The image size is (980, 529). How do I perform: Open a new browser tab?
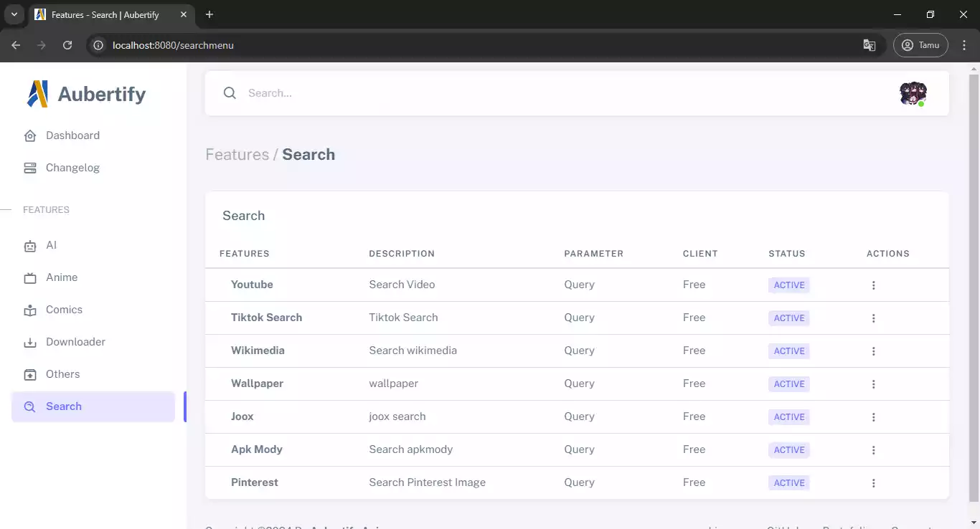pyautogui.click(x=209, y=14)
